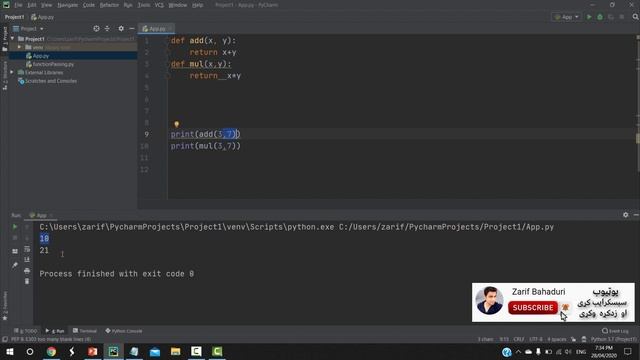Open the App run configuration dropdown
The image size is (640, 360).
567,17
